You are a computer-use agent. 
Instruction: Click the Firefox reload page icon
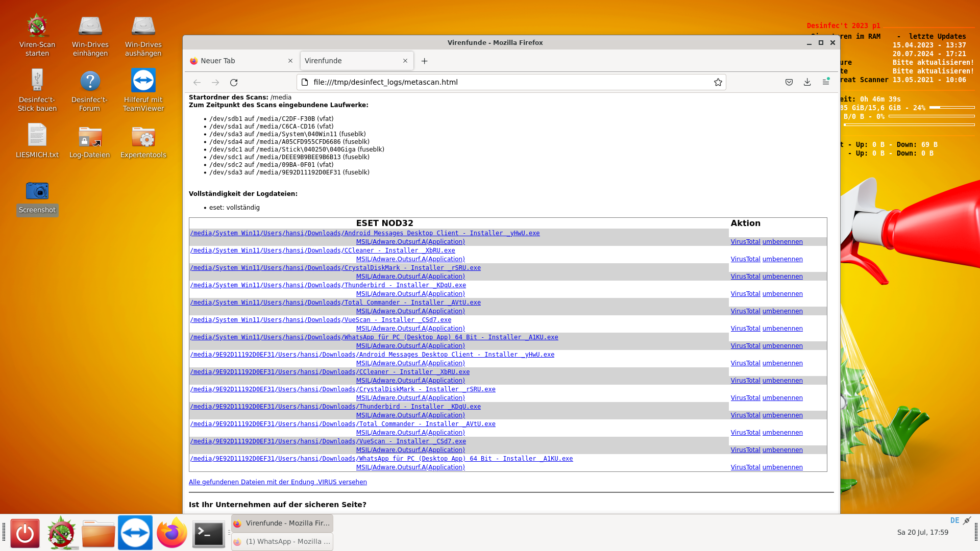[234, 83]
